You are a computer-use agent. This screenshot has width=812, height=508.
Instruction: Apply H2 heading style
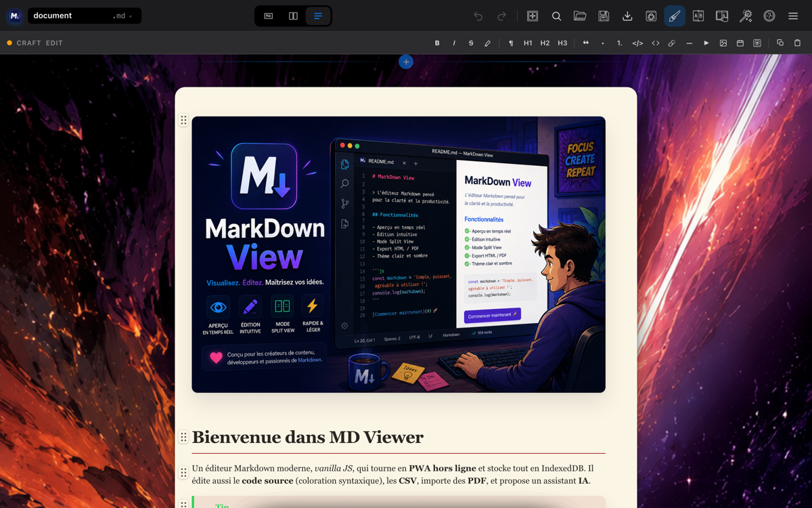click(x=545, y=43)
